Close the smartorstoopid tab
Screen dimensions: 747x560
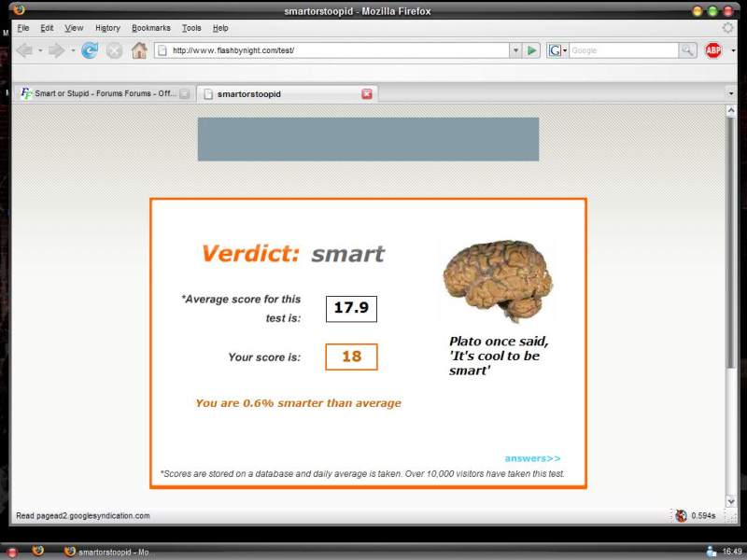(x=367, y=93)
